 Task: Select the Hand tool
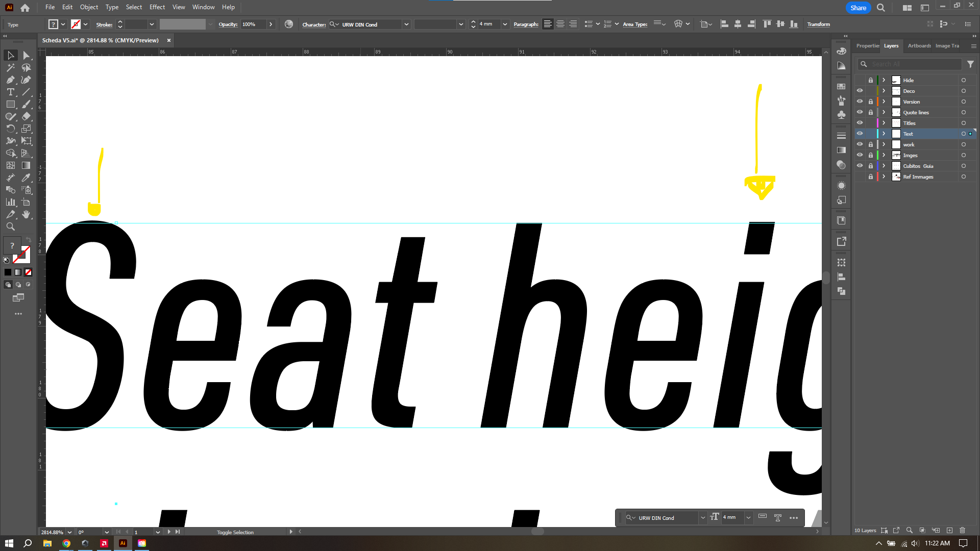pos(26,215)
